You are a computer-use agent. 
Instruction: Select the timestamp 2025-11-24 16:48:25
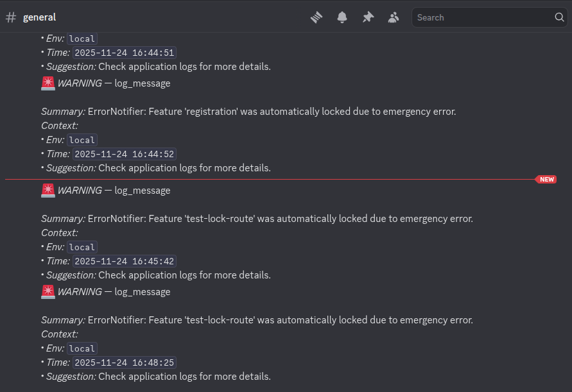(x=125, y=362)
